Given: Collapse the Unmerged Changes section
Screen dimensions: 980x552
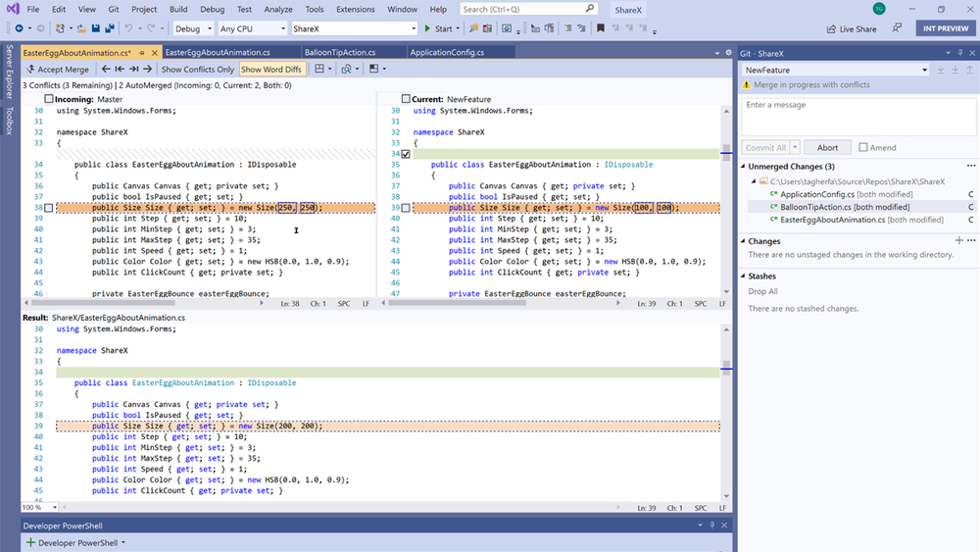Looking at the screenshot, I should (744, 167).
